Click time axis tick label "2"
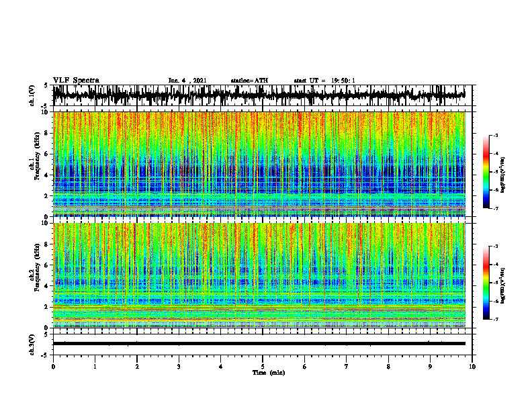Screen dimensions: 532x411 coord(137,367)
